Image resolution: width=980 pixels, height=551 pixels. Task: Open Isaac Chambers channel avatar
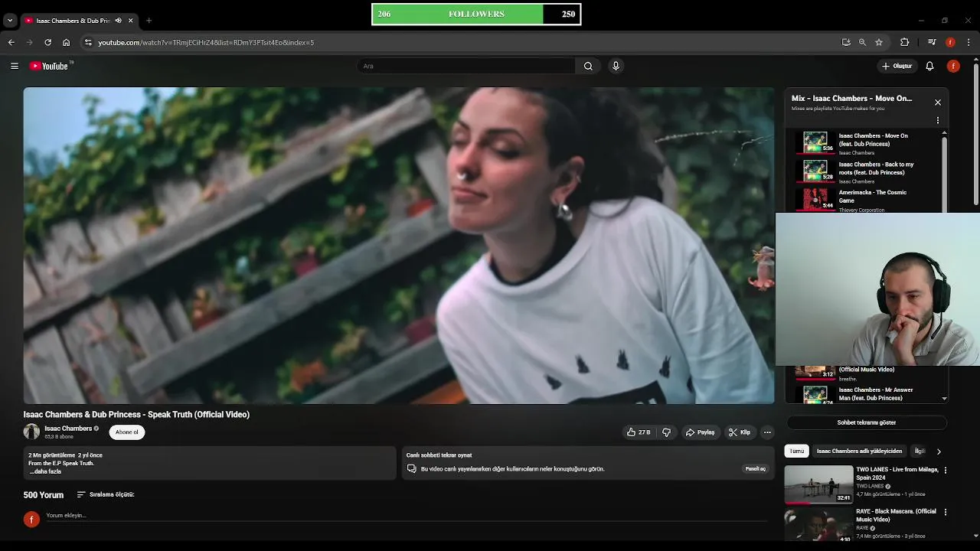31,432
